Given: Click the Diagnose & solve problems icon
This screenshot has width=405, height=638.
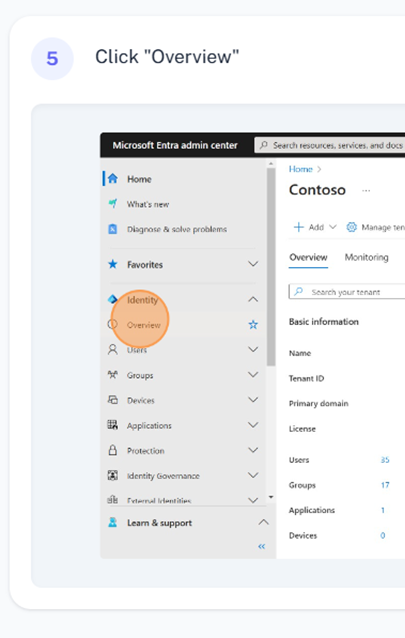Looking at the screenshot, I should tap(113, 229).
